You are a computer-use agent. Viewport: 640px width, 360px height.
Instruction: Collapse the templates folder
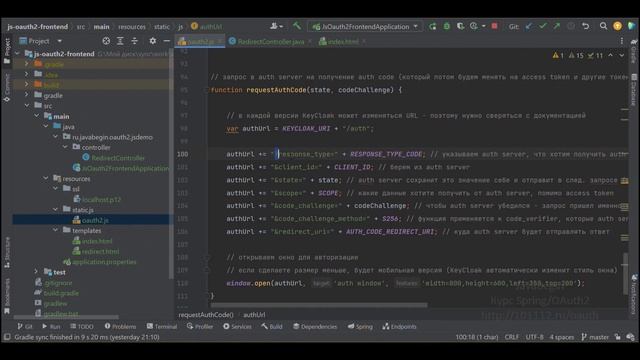[56, 230]
